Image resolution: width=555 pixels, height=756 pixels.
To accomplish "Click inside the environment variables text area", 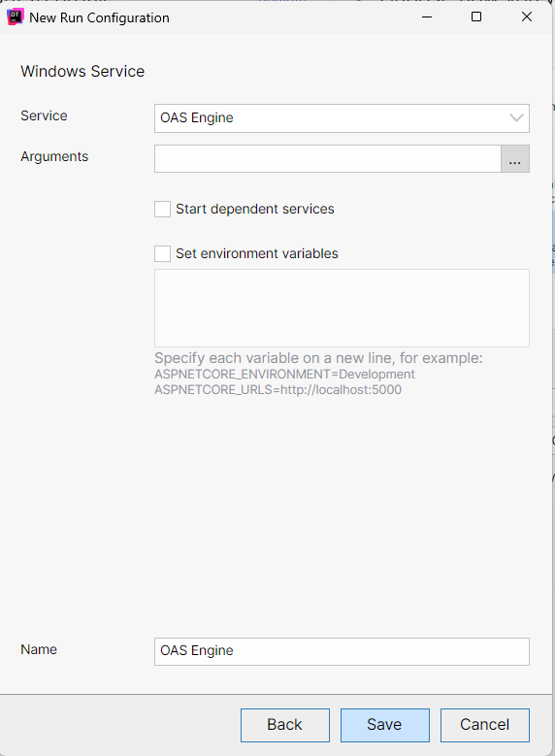I will coord(342,308).
